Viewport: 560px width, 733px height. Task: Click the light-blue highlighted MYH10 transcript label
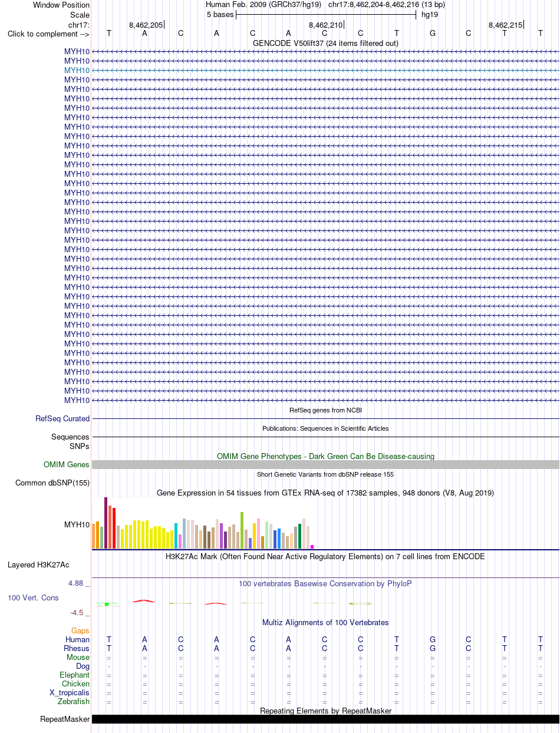coord(77,70)
